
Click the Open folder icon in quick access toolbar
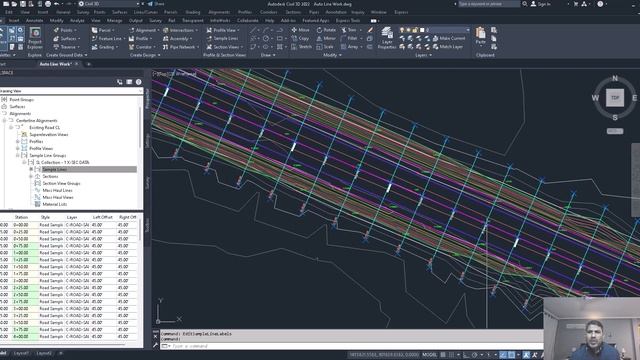pyautogui.click(x=14, y=4)
